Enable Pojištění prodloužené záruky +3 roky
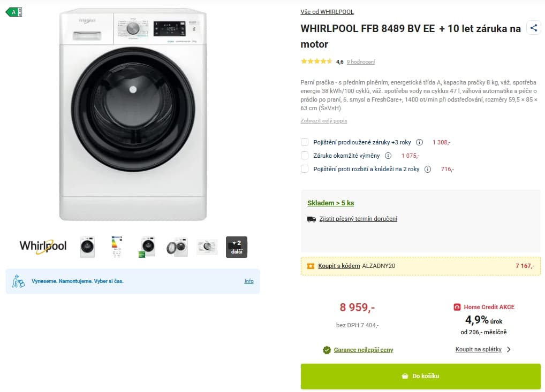 305,142
